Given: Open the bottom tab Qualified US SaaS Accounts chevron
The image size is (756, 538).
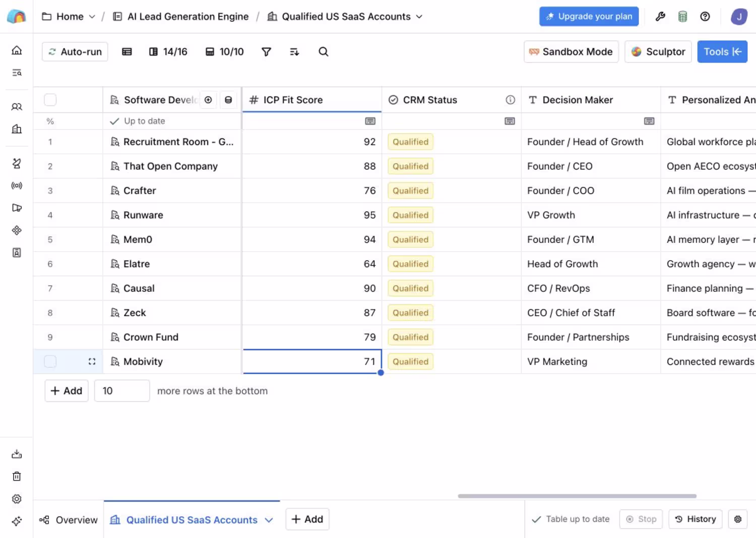Looking at the screenshot, I should pyautogui.click(x=269, y=520).
